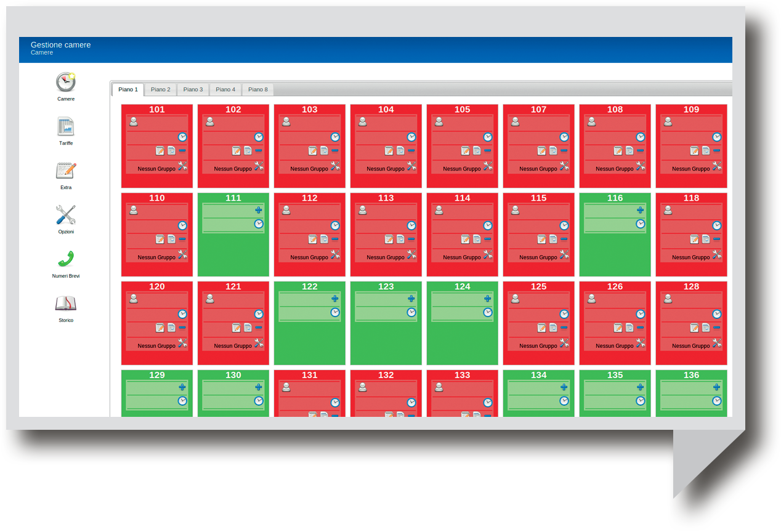Click Nessun Gruppo label in room 120

156,346
